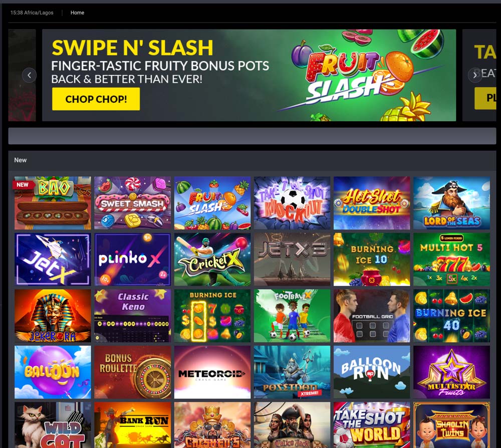Open the BAO game thumbnail
Viewport: 501px width, 448px height.
53,203
